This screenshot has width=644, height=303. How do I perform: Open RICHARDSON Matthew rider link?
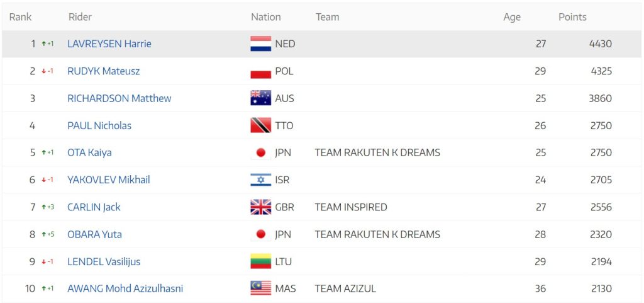click(119, 98)
